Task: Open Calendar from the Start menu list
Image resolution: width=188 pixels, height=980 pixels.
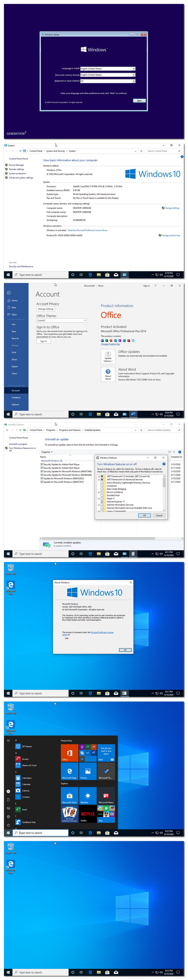Action: (x=23, y=784)
